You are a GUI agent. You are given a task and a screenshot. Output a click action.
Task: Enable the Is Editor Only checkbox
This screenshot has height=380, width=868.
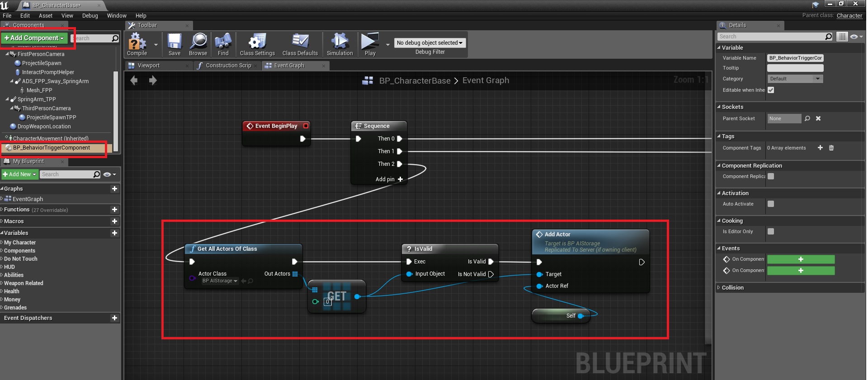click(771, 231)
